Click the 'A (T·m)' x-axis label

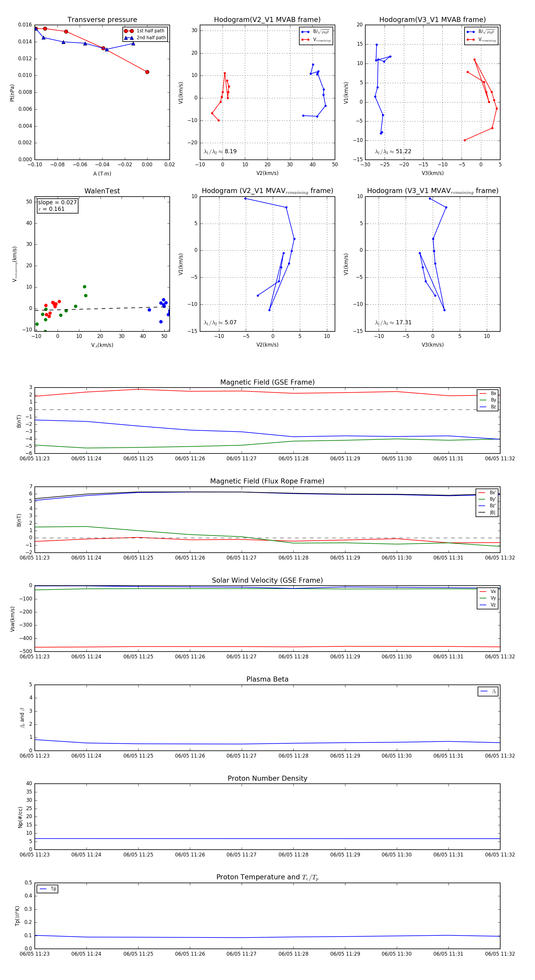coord(102,174)
